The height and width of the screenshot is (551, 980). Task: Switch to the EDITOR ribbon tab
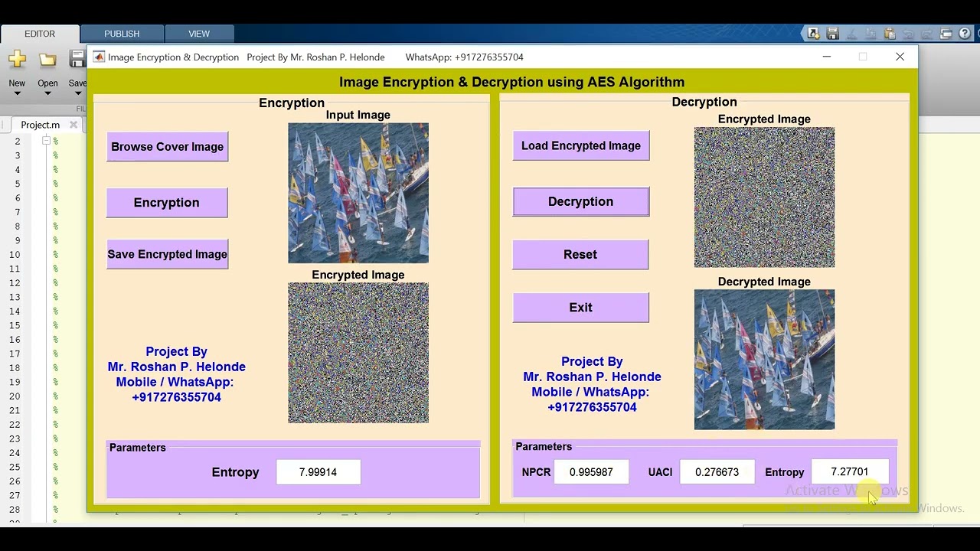coord(40,34)
